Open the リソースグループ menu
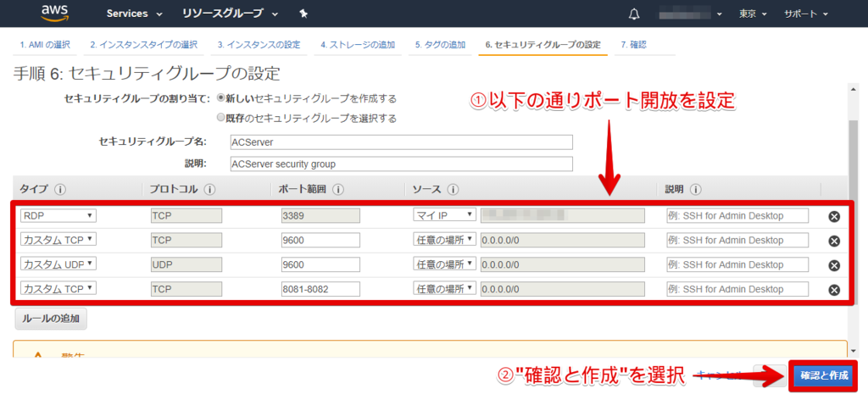The width and height of the screenshot is (868, 400). (x=231, y=14)
